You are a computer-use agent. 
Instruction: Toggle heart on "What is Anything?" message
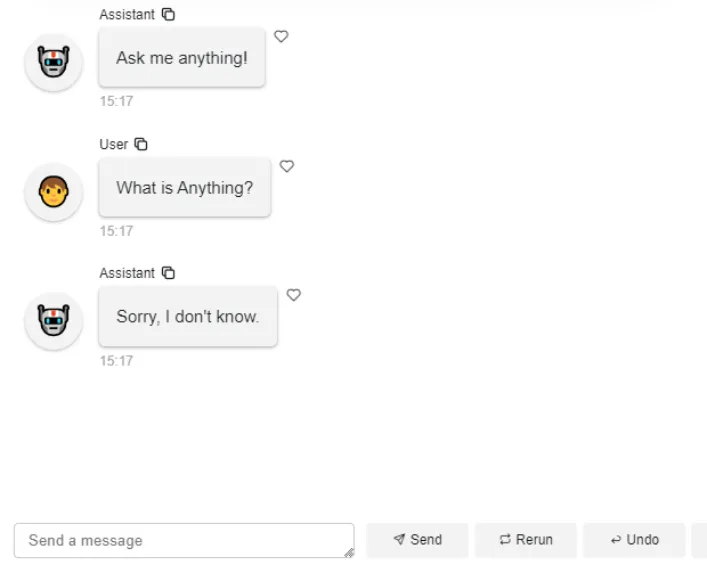[287, 166]
